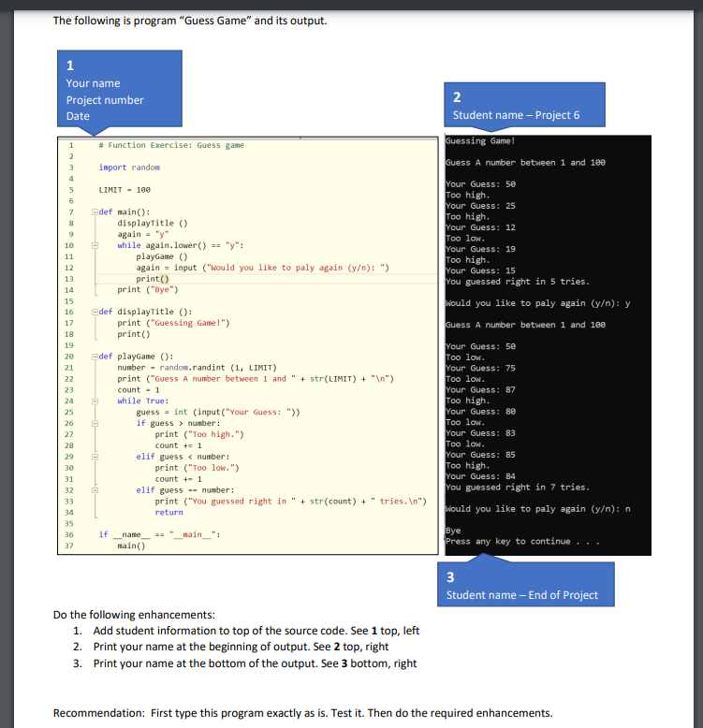This screenshot has width=703, height=728.
Task: Click 'Date' in callout 1
Action: click(78, 116)
